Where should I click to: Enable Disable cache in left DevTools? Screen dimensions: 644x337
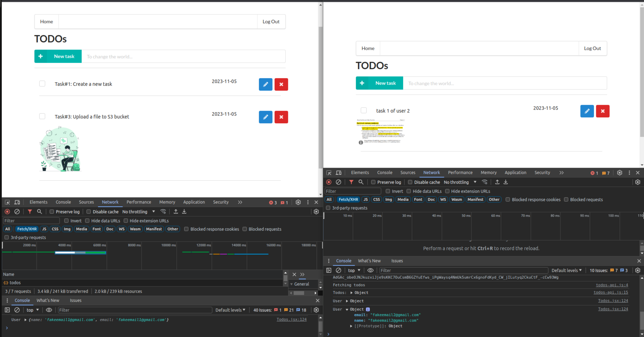pyautogui.click(x=88, y=212)
